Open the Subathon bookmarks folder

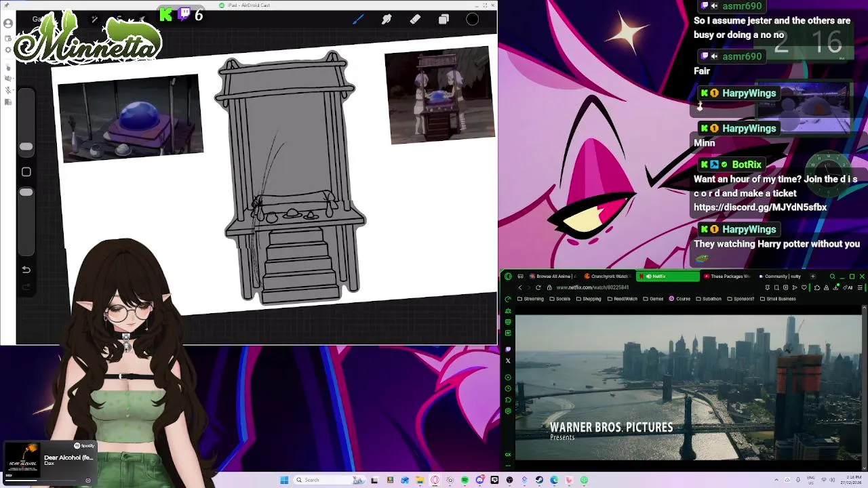709,299
